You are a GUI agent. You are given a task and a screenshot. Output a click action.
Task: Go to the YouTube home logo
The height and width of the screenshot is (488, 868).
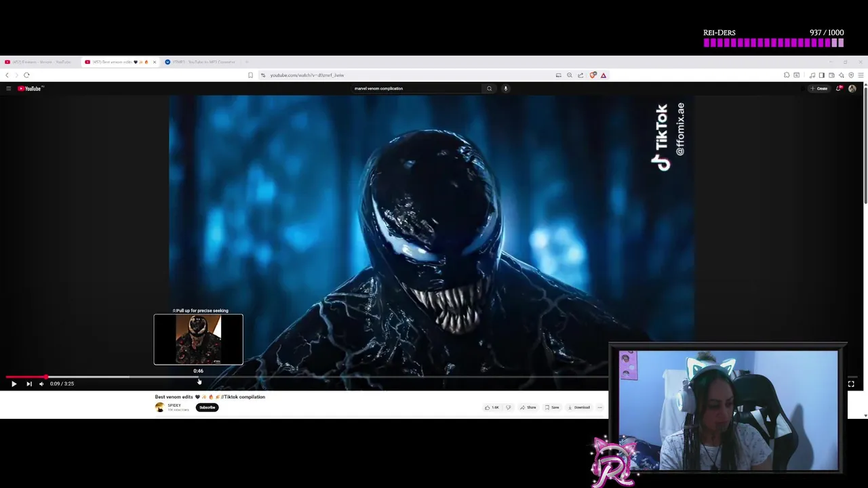pos(31,88)
